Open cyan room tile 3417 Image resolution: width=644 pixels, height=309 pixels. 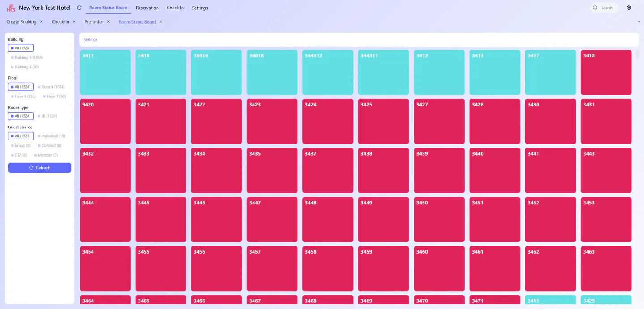point(551,72)
